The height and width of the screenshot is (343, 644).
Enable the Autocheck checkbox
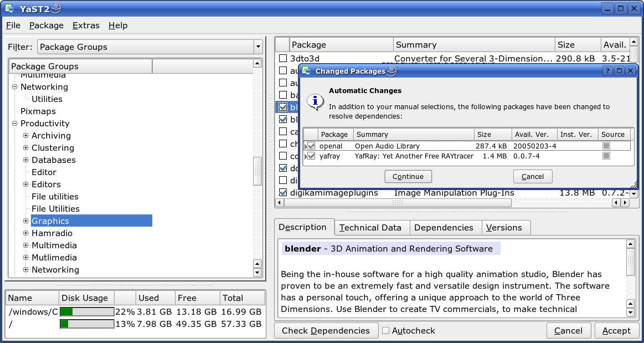[385, 331]
